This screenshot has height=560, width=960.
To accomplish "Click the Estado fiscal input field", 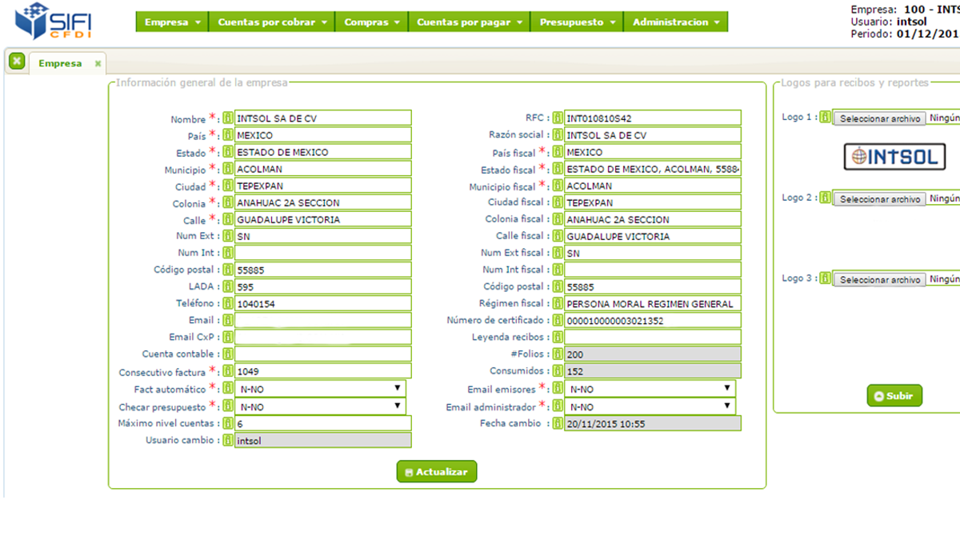I will pyautogui.click(x=653, y=169).
